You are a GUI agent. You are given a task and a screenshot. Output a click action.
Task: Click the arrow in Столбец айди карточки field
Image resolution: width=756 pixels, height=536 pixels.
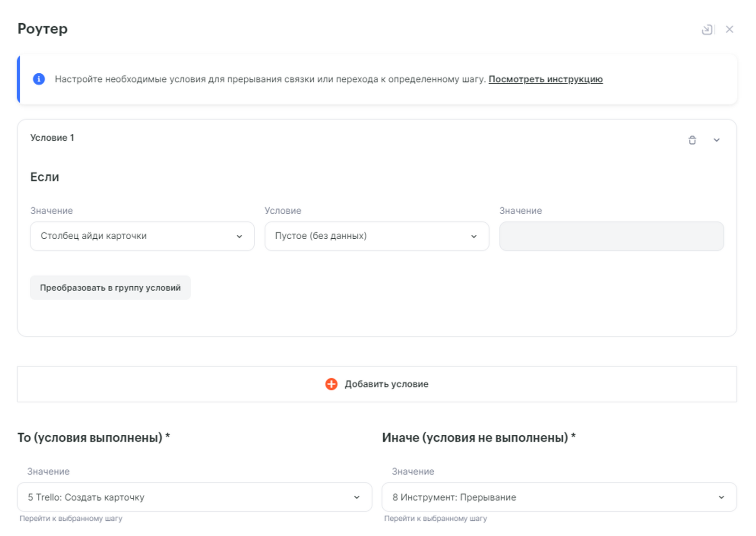239,236
